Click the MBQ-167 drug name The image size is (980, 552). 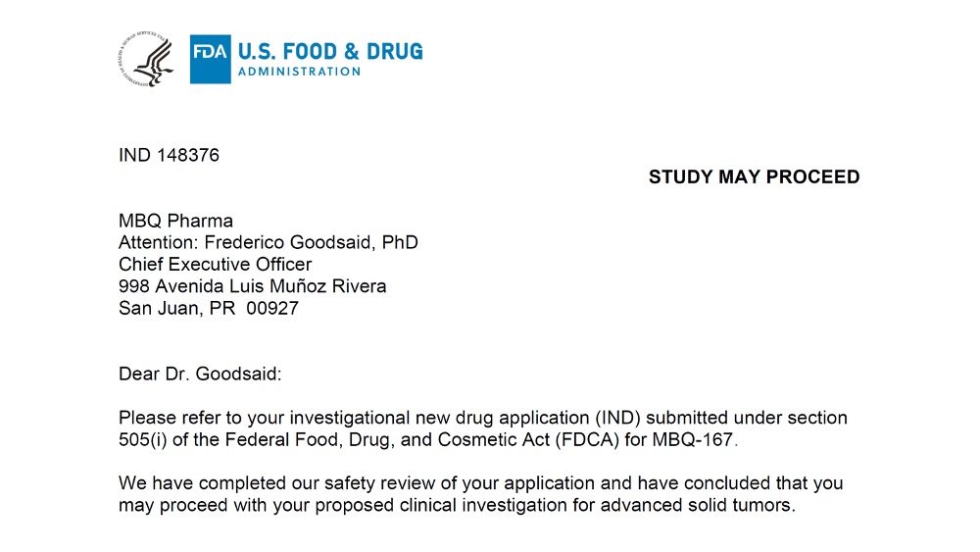(x=692, y=439)
